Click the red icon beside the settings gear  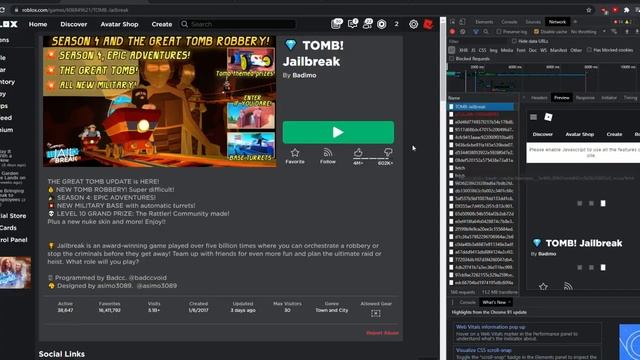[x=428, y=24]
